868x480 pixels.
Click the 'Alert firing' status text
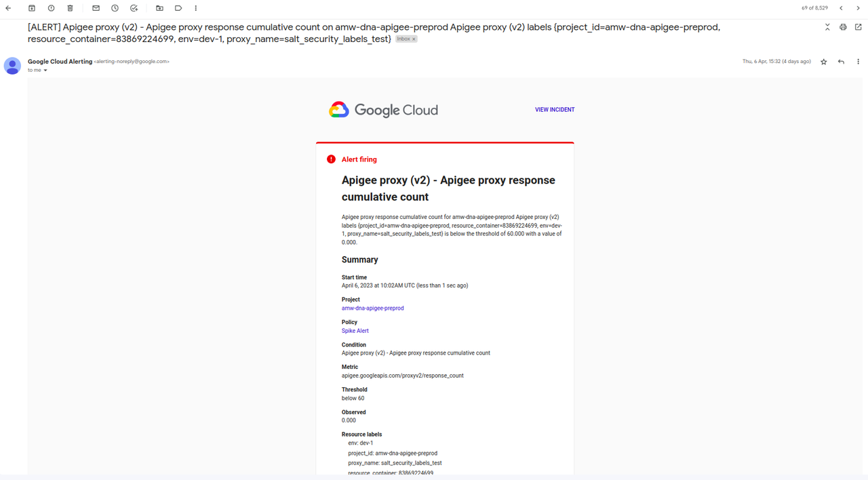pos(359,159)
